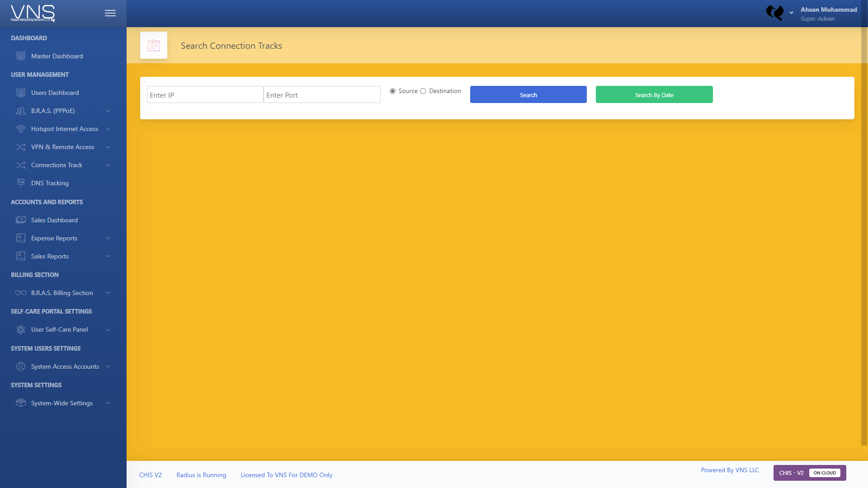Select the Source radio button
The height and width of the screenshot is (488, 868).
coord(392,91)
